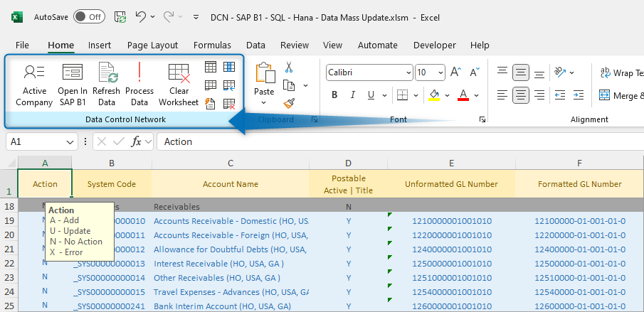Toggle Bold formatting

[334, 95]
